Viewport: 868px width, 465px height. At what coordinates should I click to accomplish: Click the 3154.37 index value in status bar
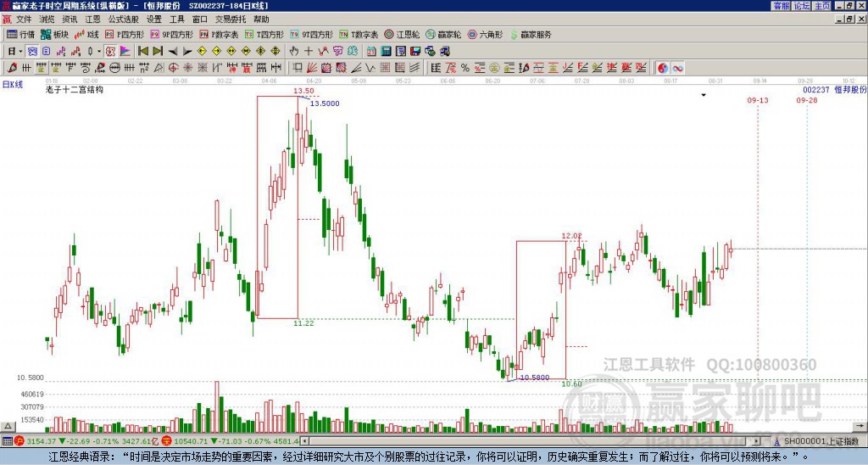tap(41, 441)
